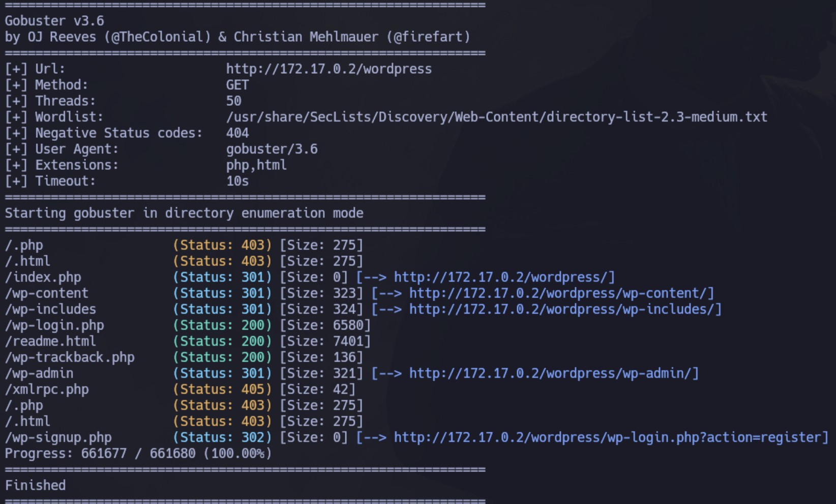The height and width of the screenshot is (504, 836).
Task: Click the author line mentioning @firefart
Action: click(x=237, y=37)
